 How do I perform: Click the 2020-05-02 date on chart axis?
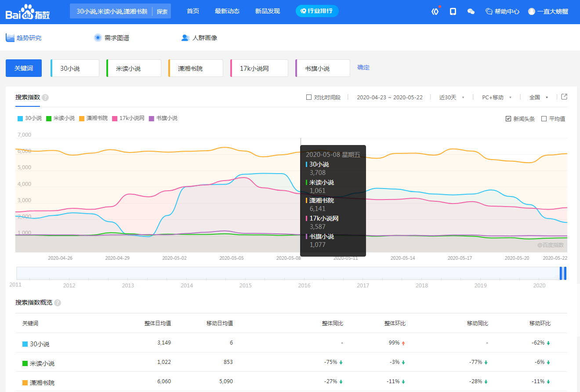174,258
